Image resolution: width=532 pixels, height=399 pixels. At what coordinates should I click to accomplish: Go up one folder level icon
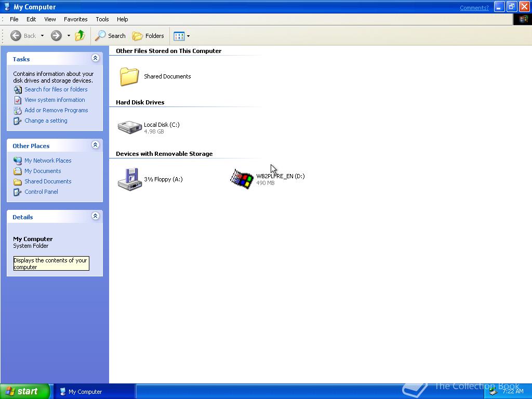click(x=79, y=35)
